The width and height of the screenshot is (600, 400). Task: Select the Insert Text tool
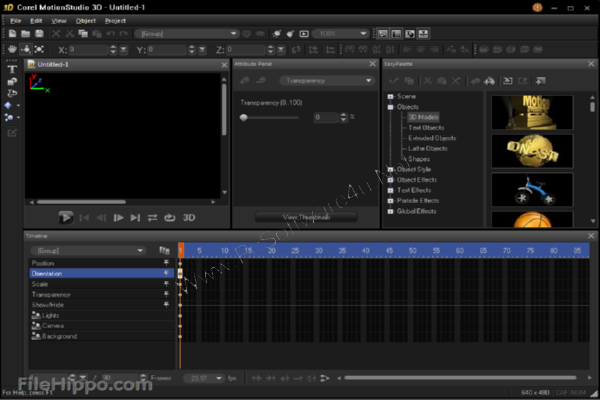12,69
